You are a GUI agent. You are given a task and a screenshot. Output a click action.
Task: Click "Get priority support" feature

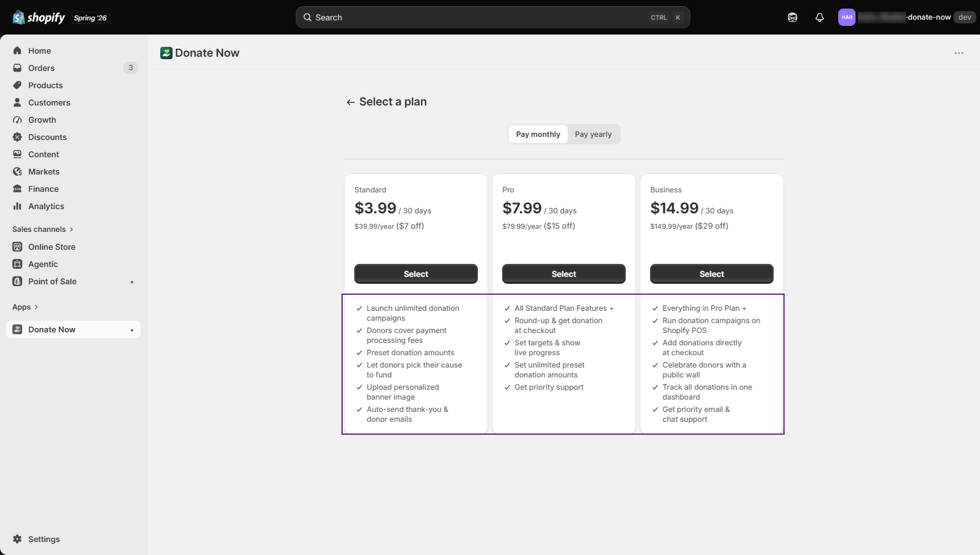pos(549,387)
